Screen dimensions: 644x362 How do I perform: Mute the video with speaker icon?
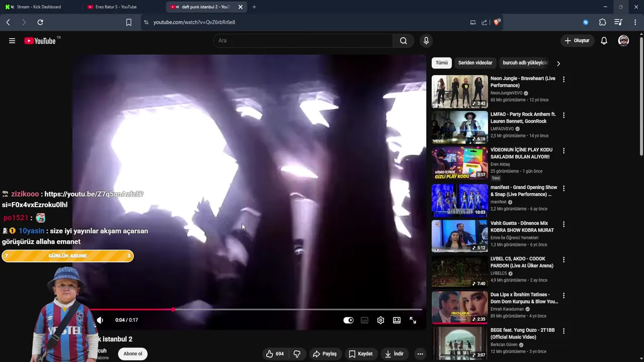(x=100, y=320)
